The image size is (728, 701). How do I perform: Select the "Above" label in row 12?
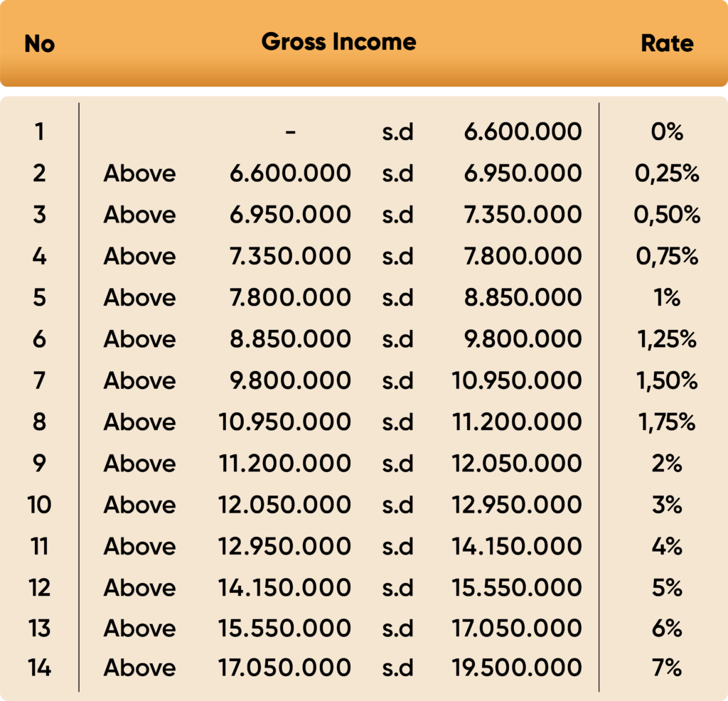[139, 588]
